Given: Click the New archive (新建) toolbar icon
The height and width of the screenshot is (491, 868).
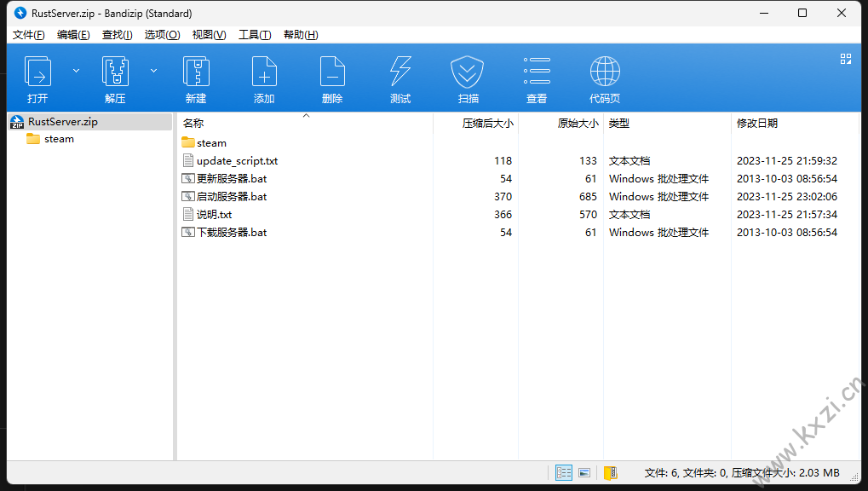Looking at the screenshot, I should [196, 72].
